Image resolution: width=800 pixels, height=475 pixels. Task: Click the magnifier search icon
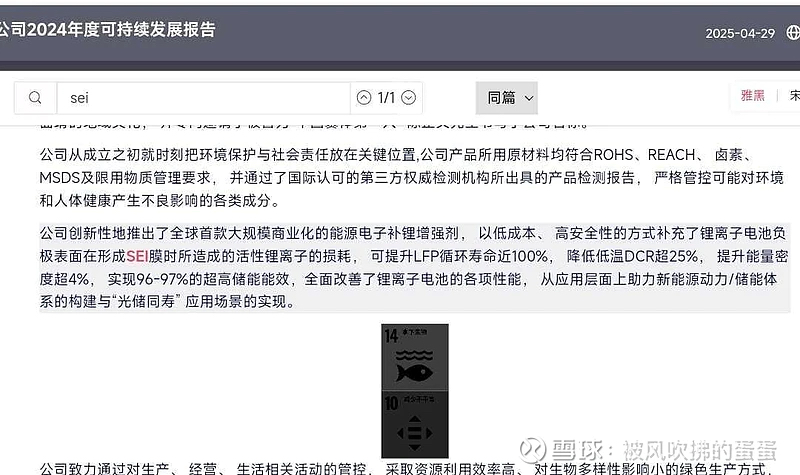(35, 97)
